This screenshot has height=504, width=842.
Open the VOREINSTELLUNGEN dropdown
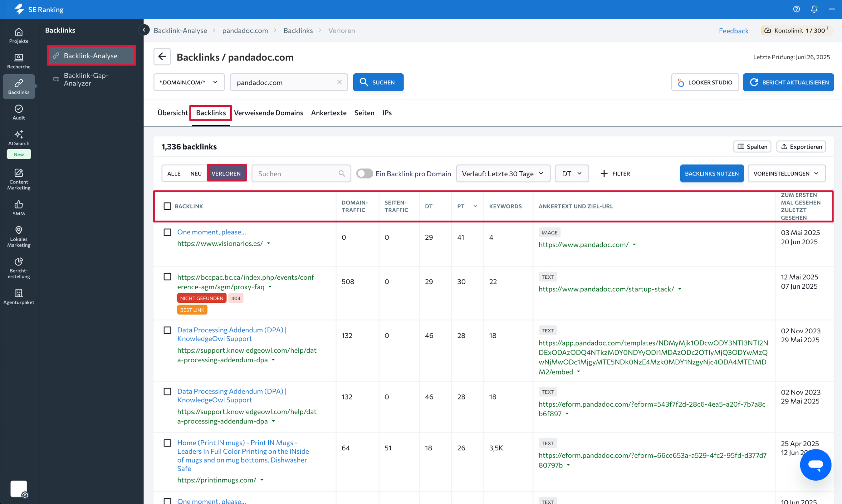tap(786, 174)
